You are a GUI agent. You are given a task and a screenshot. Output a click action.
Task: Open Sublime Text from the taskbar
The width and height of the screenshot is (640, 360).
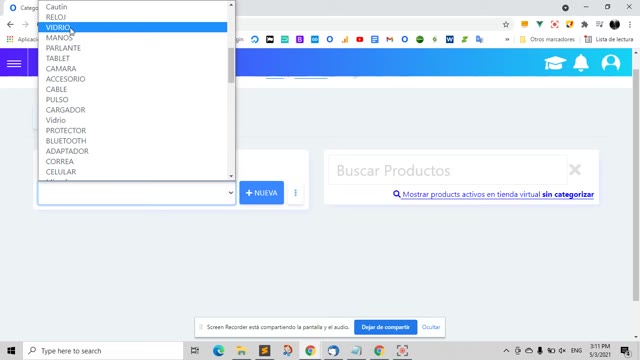pyautogui.click(x=264, y=351)
